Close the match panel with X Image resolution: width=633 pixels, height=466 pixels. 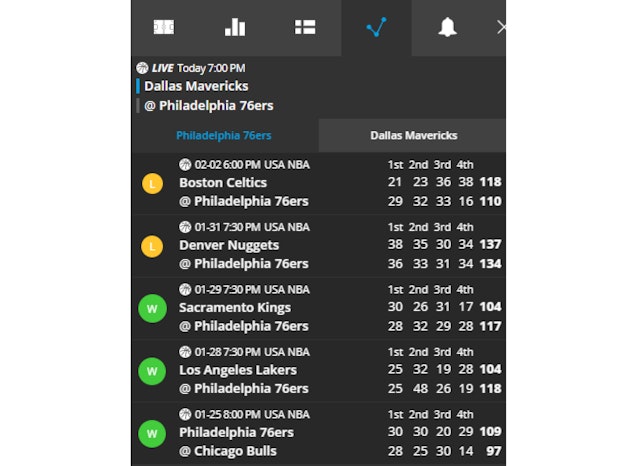point(500,27)
